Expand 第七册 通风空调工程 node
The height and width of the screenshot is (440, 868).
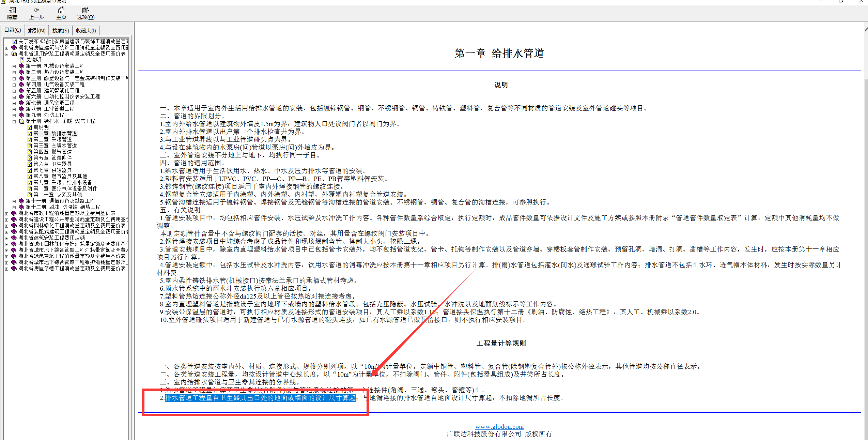14,103
